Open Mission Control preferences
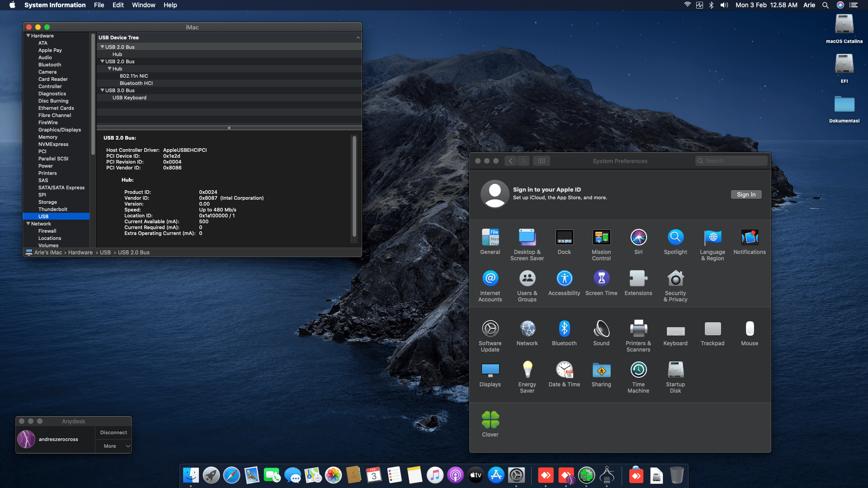Image resolution: width=868 pixels, height=488 pixels. pyautogui.click(x=601, y=238)
